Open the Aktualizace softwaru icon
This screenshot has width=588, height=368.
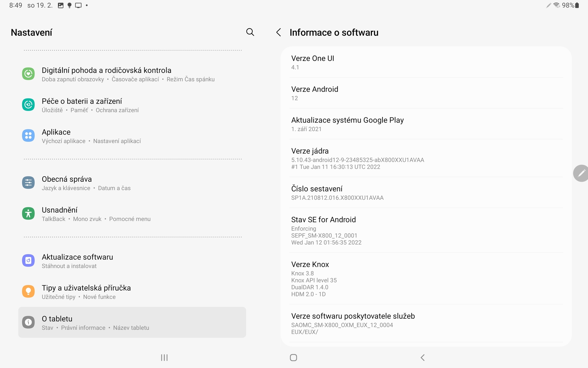click(x=28, y=260)
